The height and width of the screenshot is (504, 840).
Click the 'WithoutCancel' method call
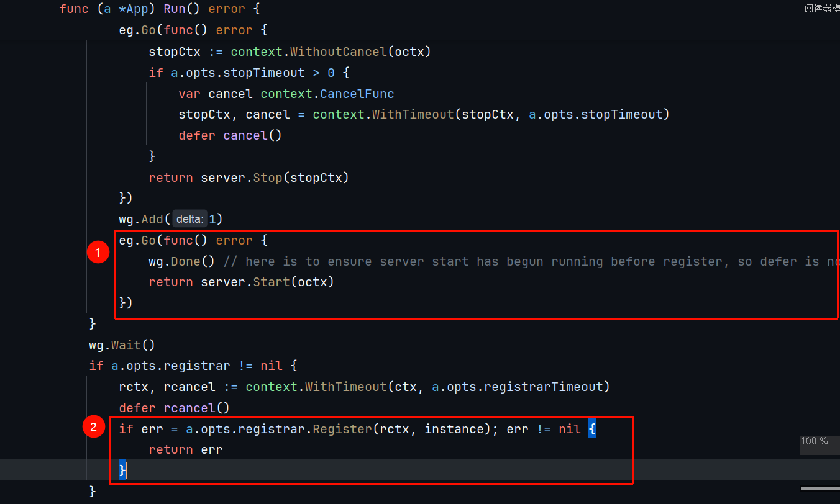click(x=339, y=52)
